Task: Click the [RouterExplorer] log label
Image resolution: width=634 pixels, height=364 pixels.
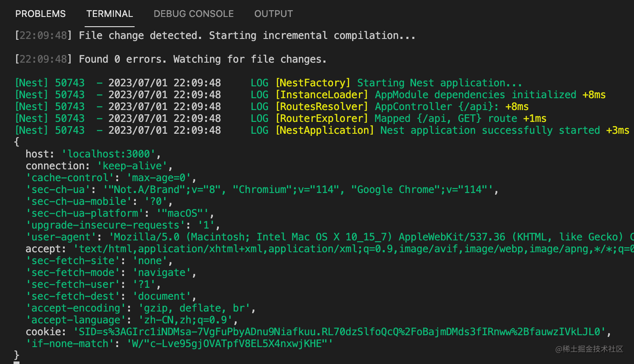Action: [x=322, y=119]
